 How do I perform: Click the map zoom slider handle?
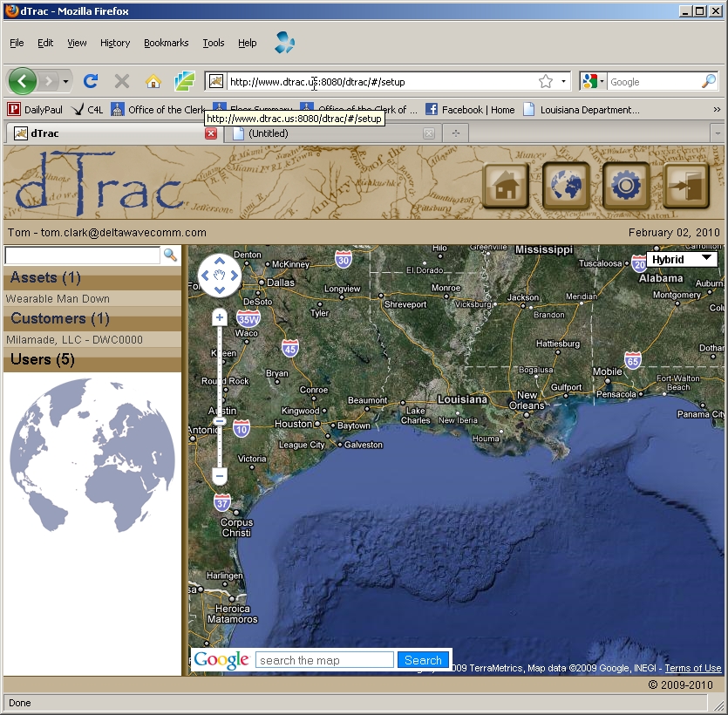(x=220, y=421)
